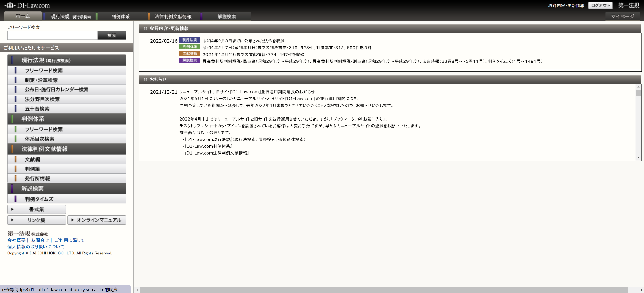Screen dimensions: 644x293
Task: Click up arrow of お知らせ scrollbar
Action: click(x=638, y=87)
